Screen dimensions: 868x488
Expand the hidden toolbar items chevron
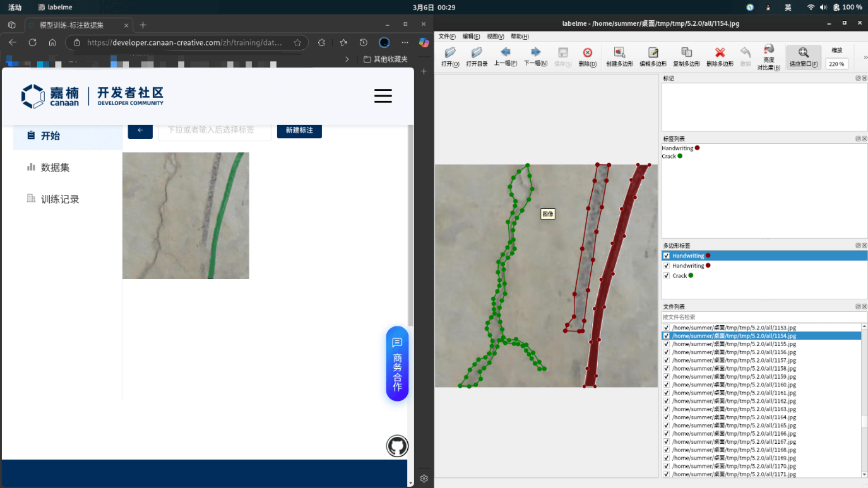(x=865, y=57)
